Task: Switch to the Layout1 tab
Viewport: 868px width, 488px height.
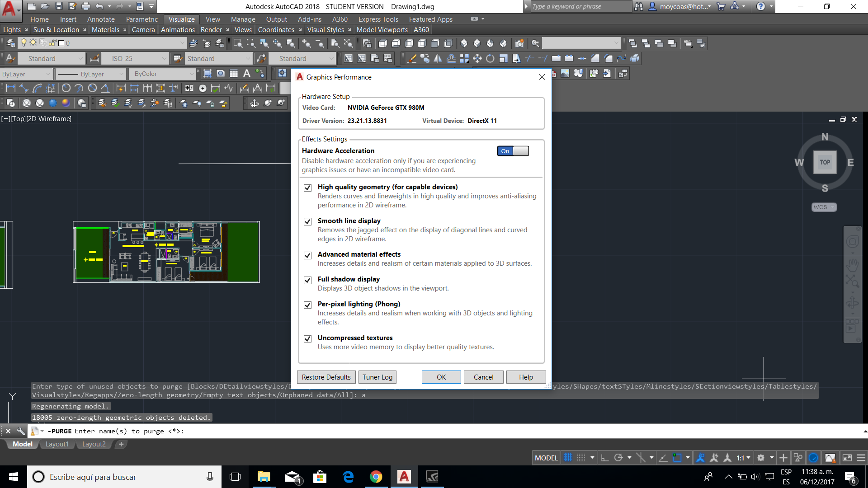Action: point(57,444)
